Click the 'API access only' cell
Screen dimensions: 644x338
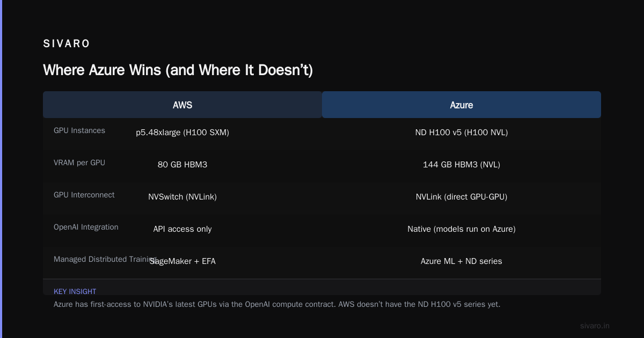pyautogui.click(x=182, y=229)
